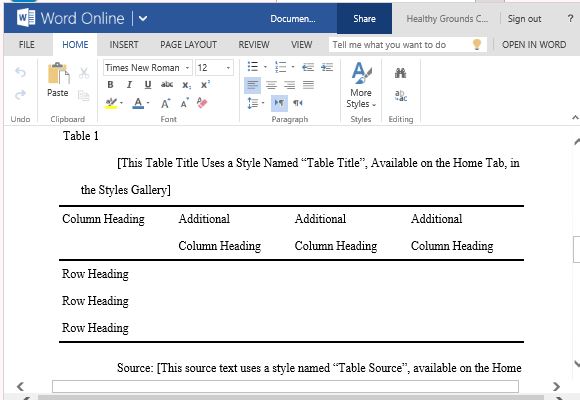Open More Styles gallery
Image resolution: width=580 pixels, height=400 pixels.
(361, 85)
